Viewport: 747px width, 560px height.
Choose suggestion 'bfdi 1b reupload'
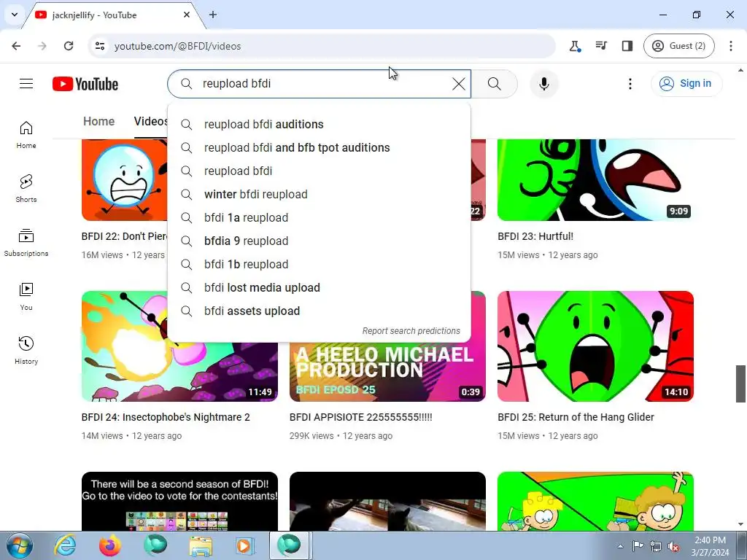[320, 264]
